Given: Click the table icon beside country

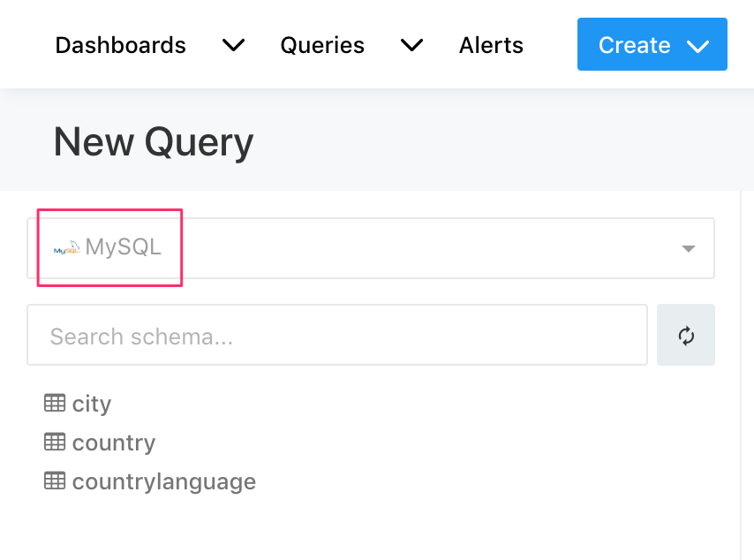Looking at the screenshot, I should click(x=55, y=442).
